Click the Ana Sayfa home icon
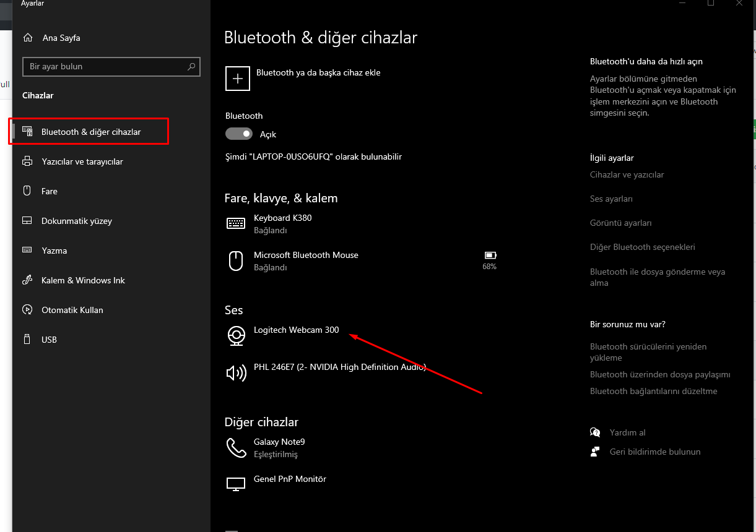 27,38
